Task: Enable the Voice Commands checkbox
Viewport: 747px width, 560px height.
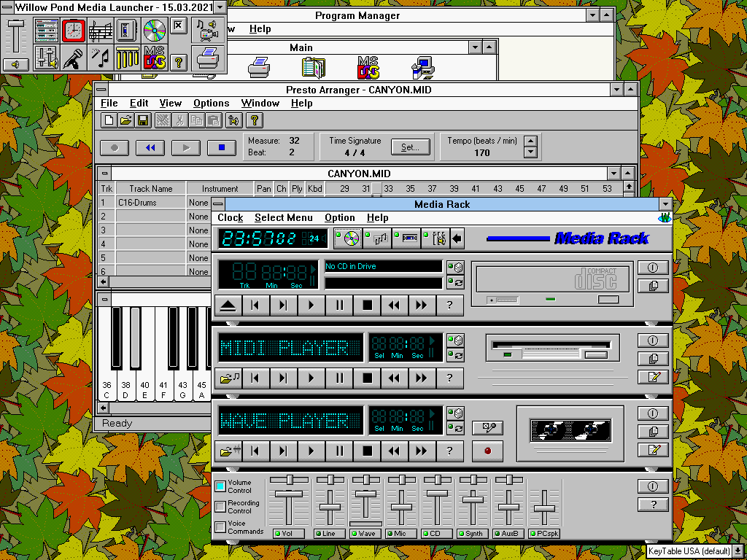Action: pyautogui.click(x=220, y=527)
